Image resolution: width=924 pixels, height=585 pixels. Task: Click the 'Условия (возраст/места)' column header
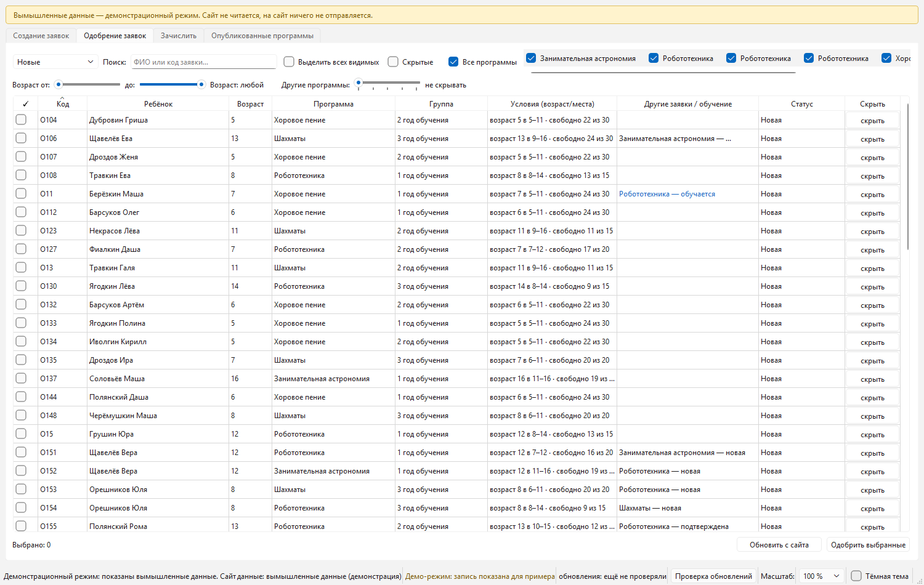(553, 104)
